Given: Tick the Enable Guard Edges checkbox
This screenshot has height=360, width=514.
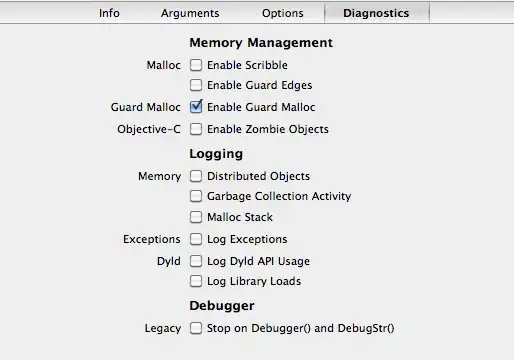Looking at the screenshot, I should [196, 85].
